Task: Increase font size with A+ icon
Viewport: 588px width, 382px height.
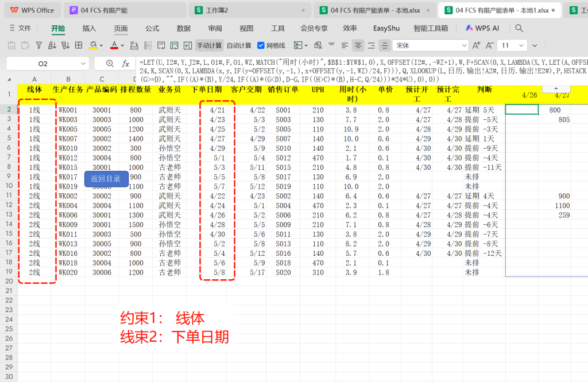Action: (x=476, y=46)
